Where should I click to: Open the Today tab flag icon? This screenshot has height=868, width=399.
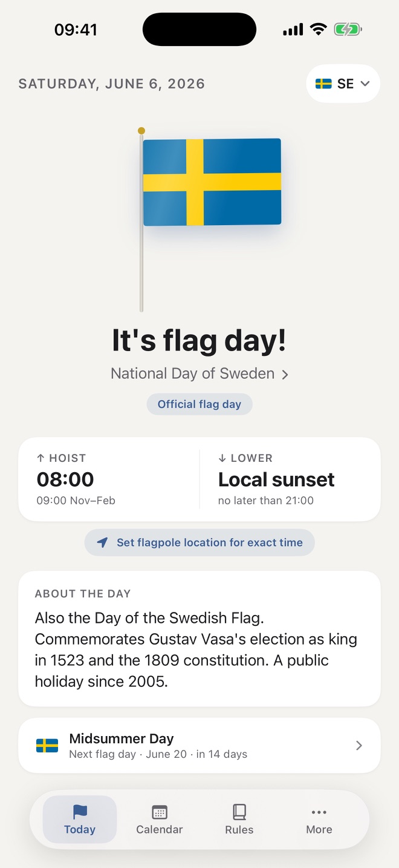point(80,812)
